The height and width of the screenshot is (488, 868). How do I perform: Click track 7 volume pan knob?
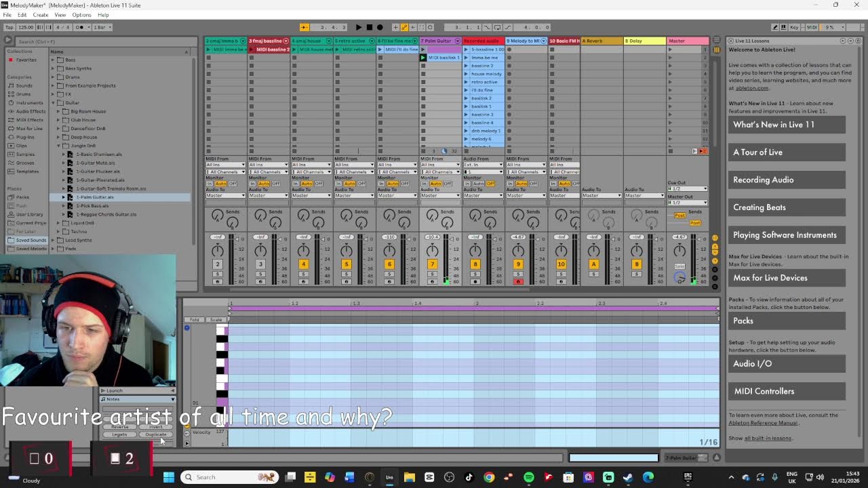pos(432,251)
